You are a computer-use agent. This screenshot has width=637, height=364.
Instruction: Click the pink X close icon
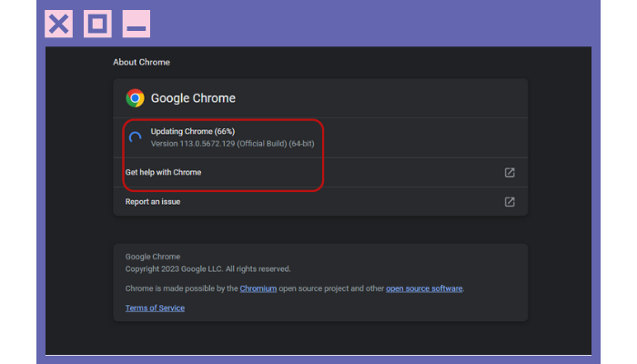click(58, 24)
